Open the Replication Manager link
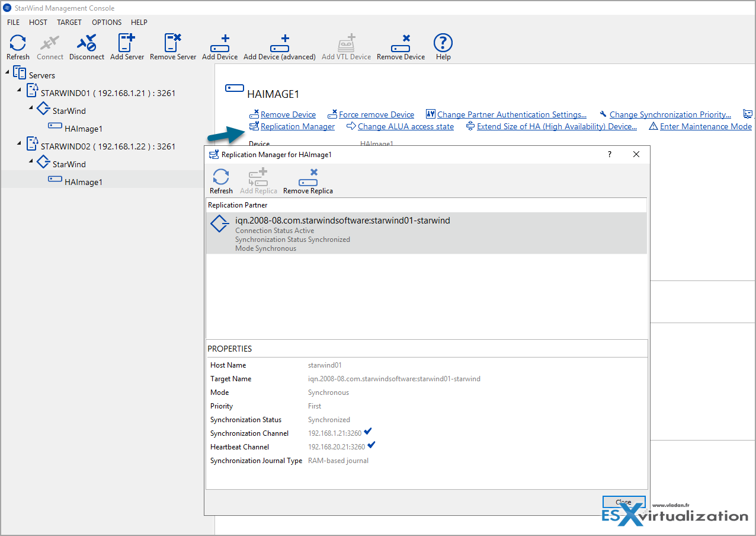Screen dimensions: 756x536 pos(297,126)
